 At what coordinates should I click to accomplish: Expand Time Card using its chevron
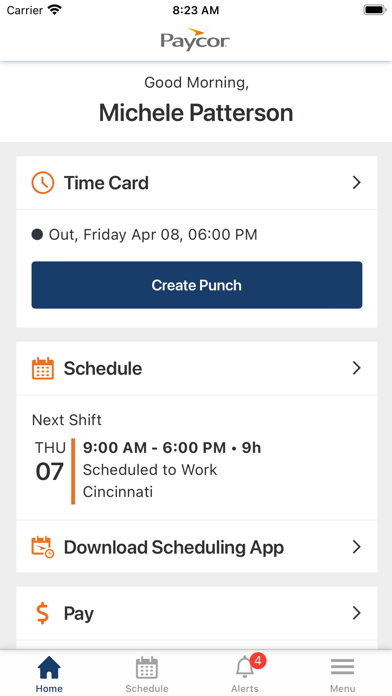pos(356,183)
